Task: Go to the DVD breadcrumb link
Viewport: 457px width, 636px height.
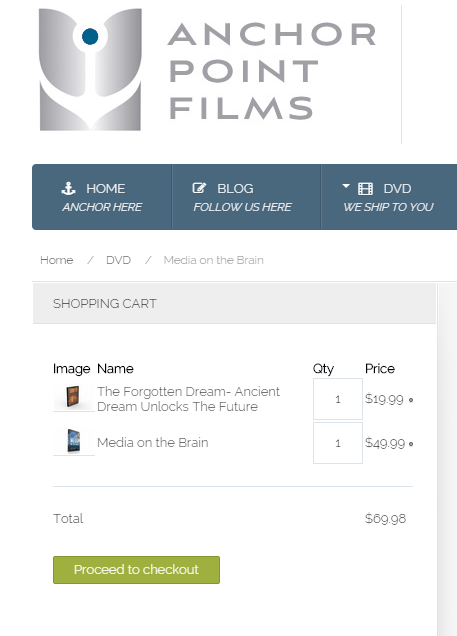Action: (x=118, y=260)
